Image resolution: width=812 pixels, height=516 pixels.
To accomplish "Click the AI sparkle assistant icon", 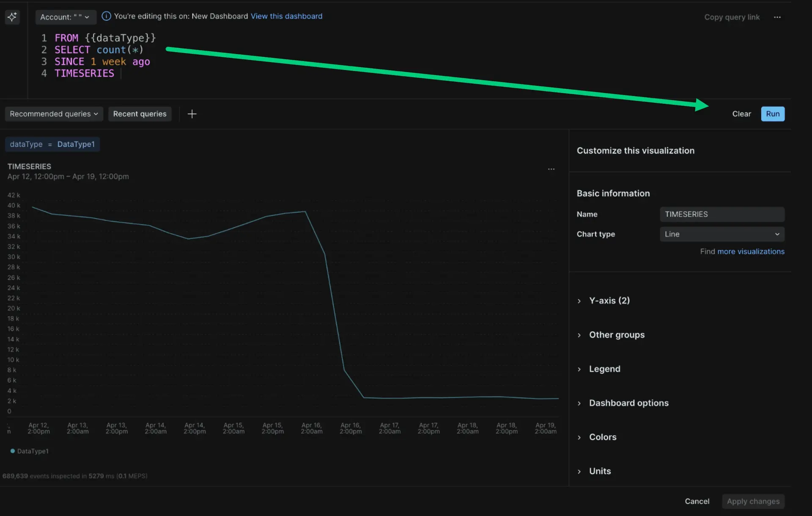I will pyautogui.click(x=12, y=17).
